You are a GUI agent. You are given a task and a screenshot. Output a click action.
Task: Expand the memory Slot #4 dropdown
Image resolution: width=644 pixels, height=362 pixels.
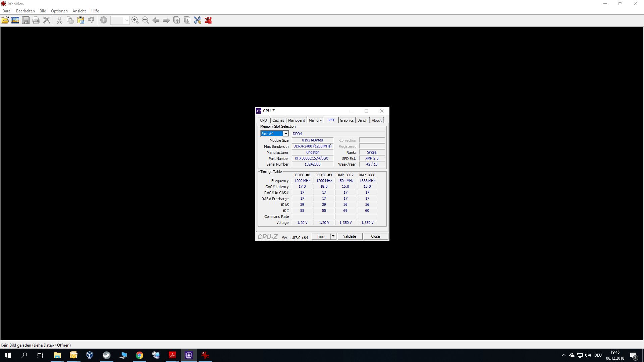(285, 134)
